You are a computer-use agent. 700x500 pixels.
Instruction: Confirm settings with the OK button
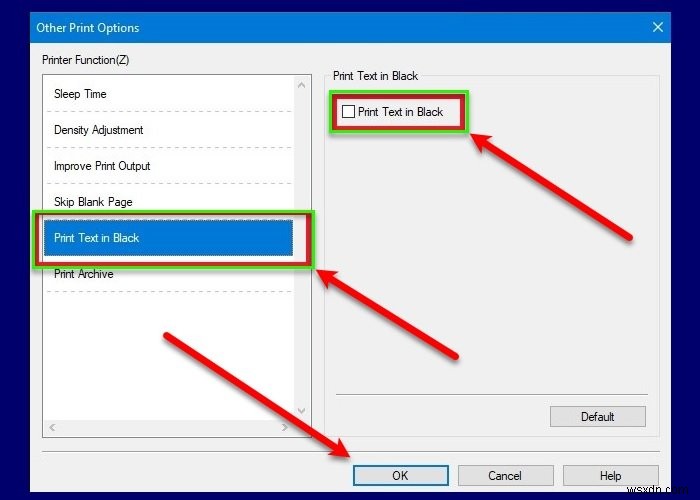tap(400, 475)
